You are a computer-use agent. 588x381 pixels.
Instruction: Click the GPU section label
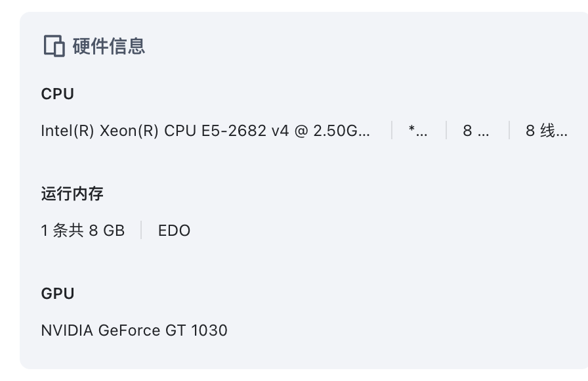(x=57, y=294)
